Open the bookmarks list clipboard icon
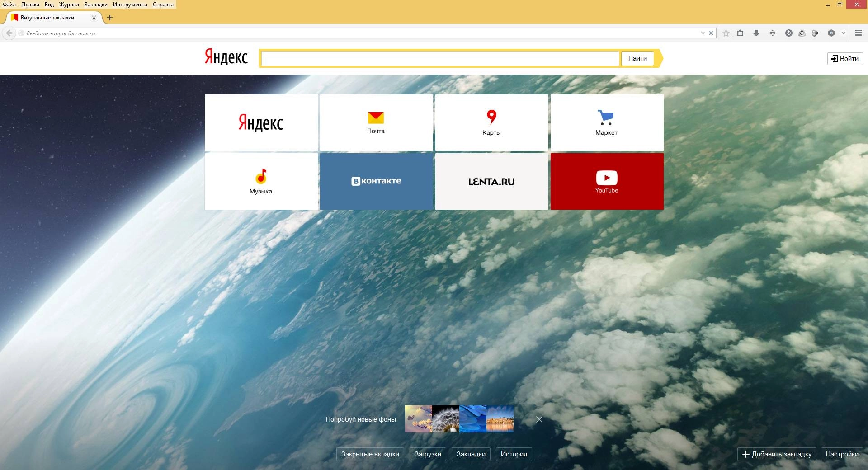 click(740, 33)
